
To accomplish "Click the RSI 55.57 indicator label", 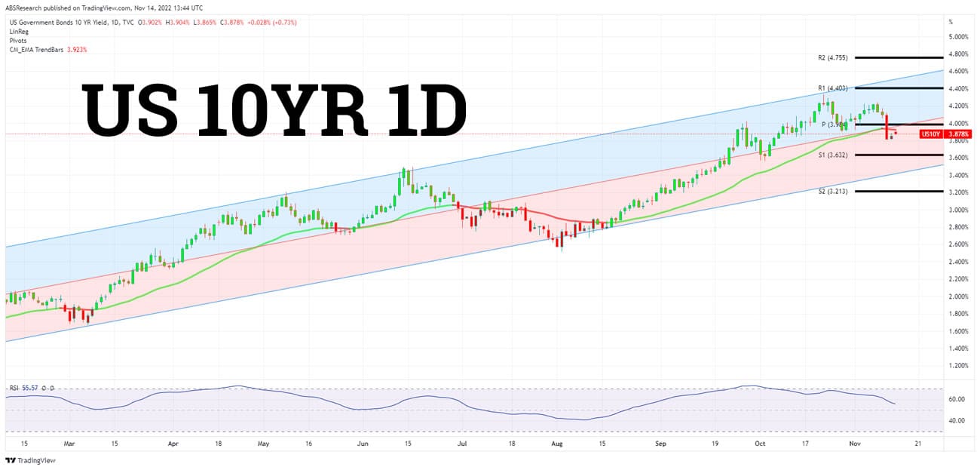I will pyautogui.click(x=24, y=388).
